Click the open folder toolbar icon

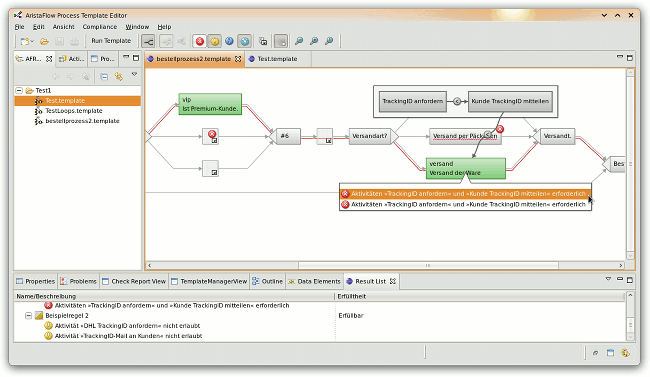point(44,41)
